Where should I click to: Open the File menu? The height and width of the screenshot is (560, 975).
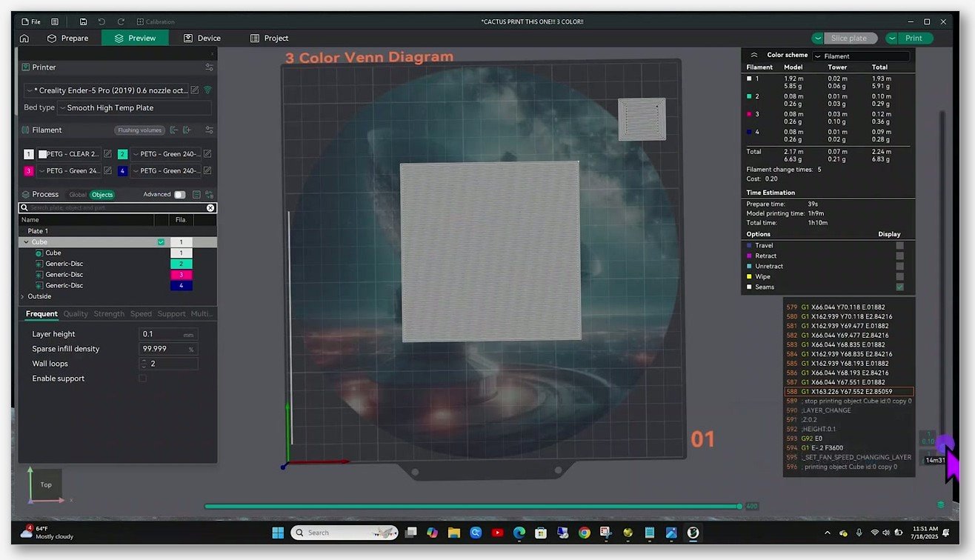click(x=31, y=22)
